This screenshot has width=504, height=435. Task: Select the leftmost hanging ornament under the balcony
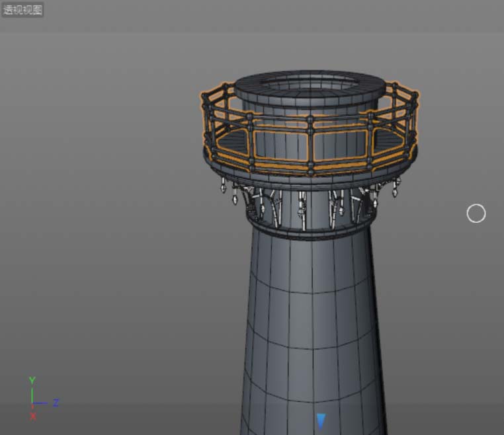click(223, 185)
